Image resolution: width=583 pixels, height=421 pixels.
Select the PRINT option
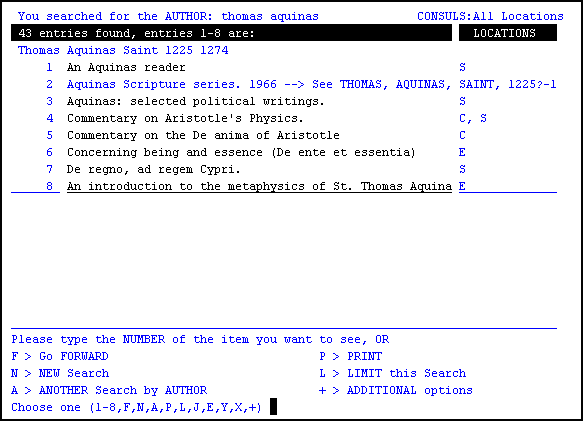pos(351,356)
